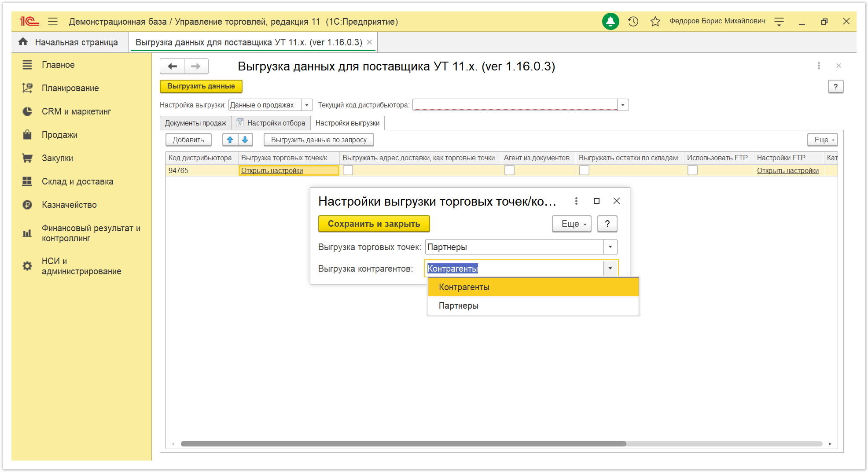Toggle Использовать FTP checkbox
868x472 pixels.
point(692,170)
